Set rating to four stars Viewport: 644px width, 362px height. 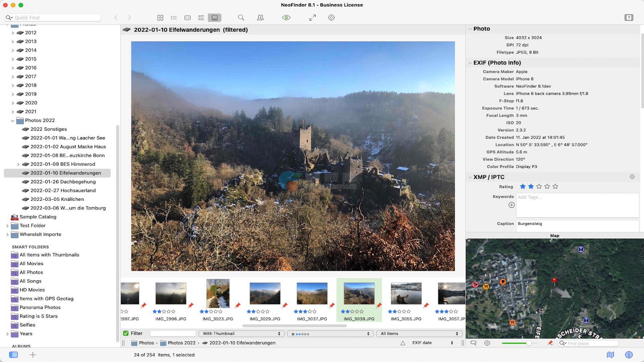pyautogui.click(x=547, y=187)
